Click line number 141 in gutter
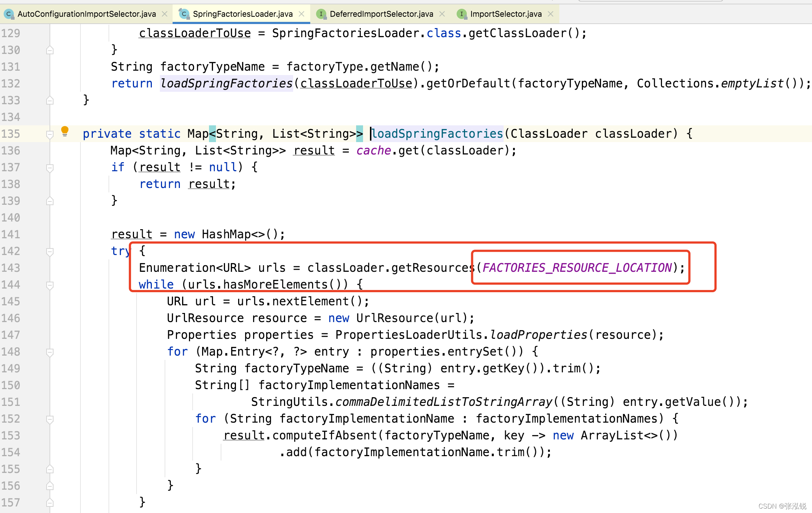Viewport: 812px width, 513px height. tap(11, 234)
